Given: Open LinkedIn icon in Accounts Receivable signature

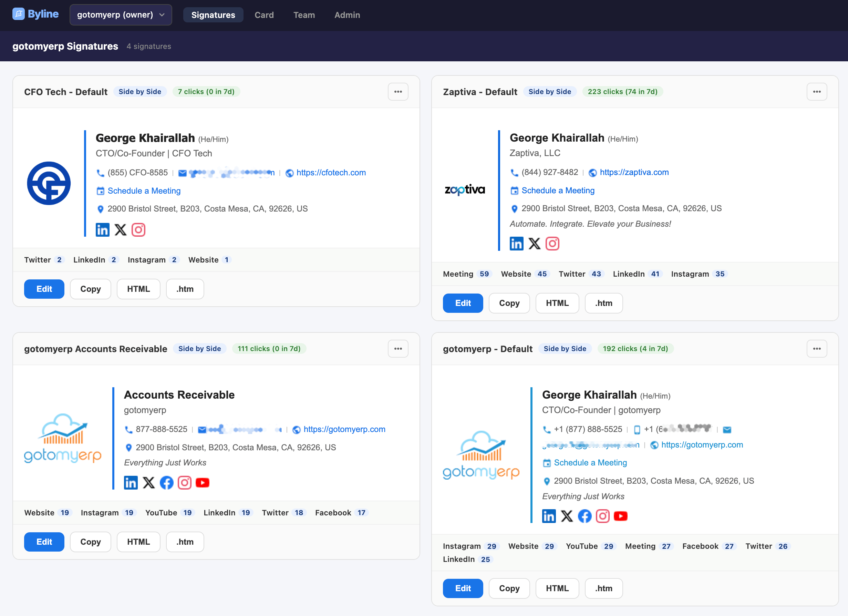Looking at the screenshot, I should [x=131, y=483].
